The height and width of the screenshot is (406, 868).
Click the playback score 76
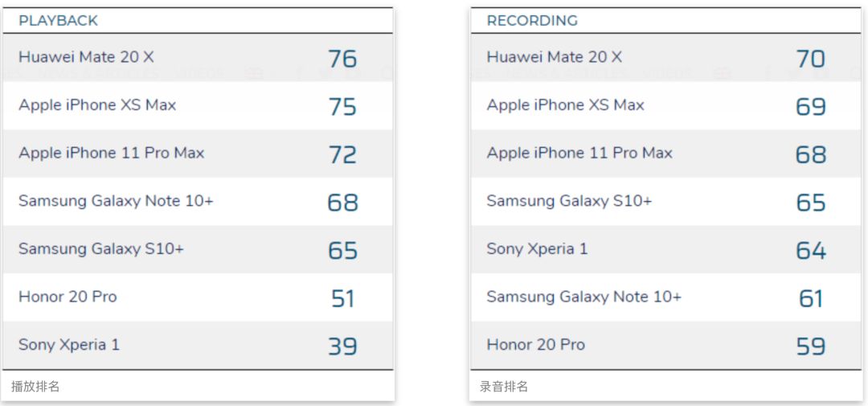point(342,59)
